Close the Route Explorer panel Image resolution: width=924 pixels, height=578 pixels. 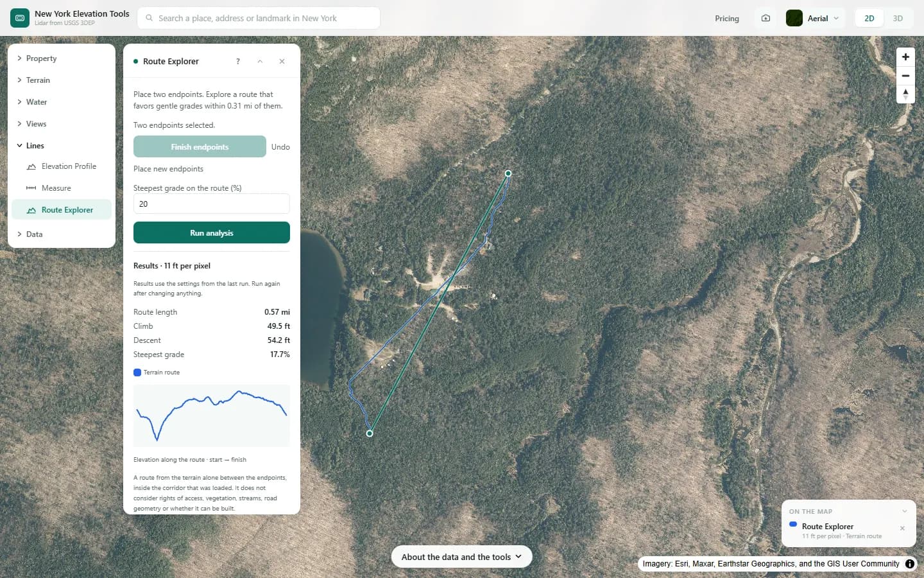click(x=282, y=62)
